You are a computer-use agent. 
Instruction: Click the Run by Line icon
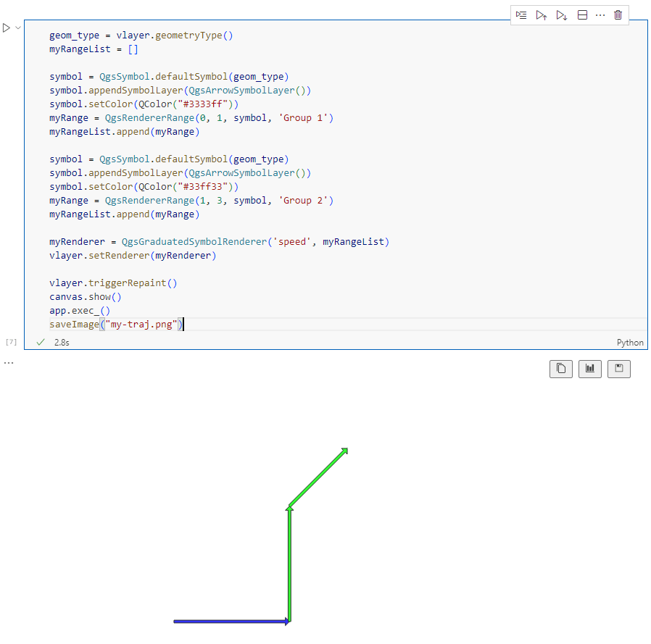coord(521,15)
